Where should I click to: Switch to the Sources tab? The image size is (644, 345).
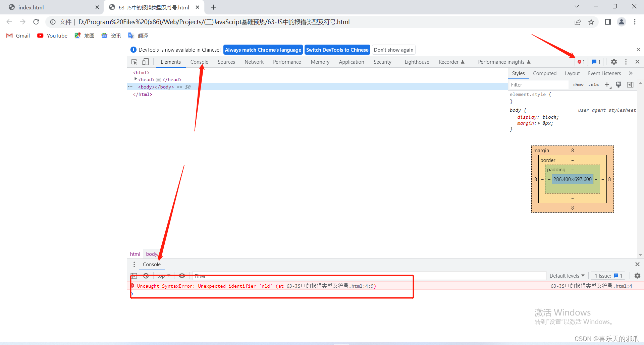click(226, 62)
